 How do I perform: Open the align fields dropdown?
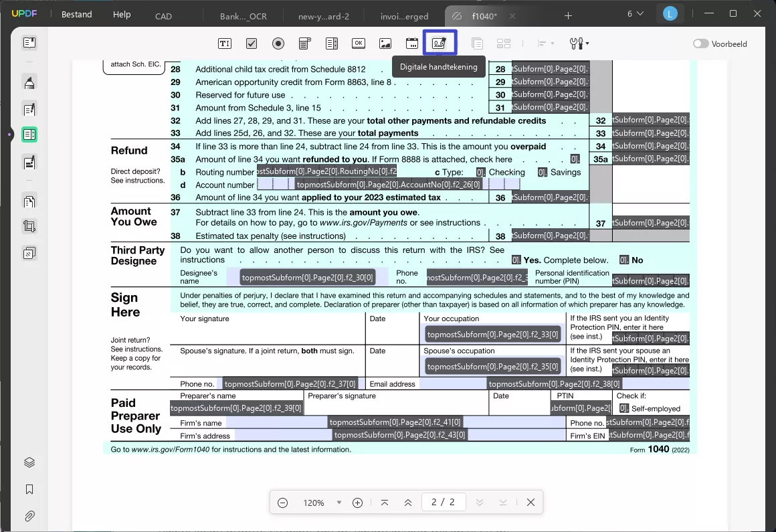546,43
